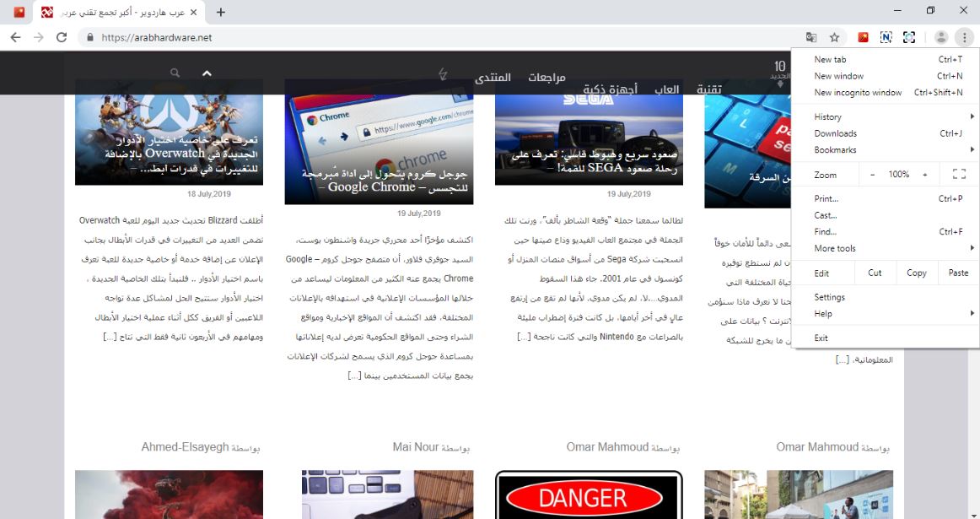Screen dimensions: 980x519
Task: Choose New tab from the Chrome menu
Action: click(x=885, y=59)
